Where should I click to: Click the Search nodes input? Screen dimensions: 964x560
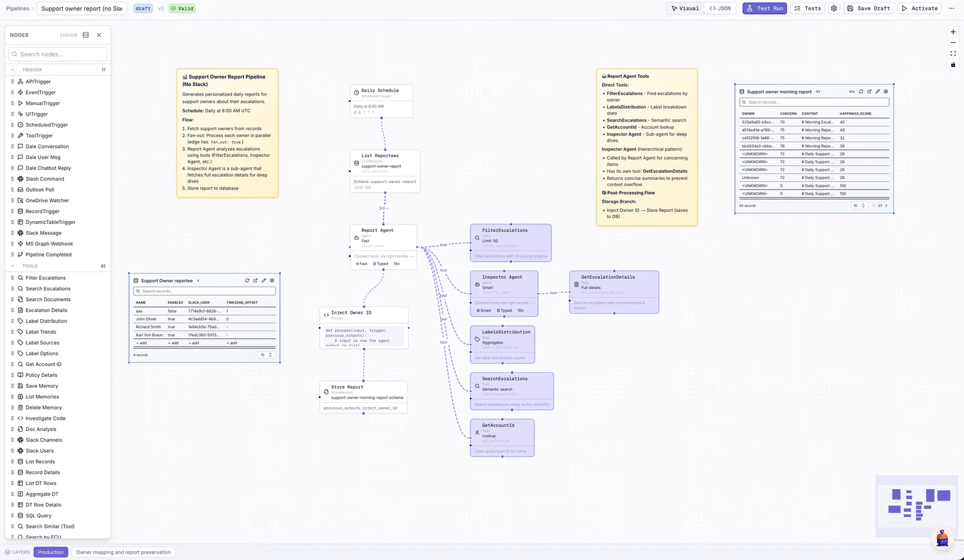[58, 54]
